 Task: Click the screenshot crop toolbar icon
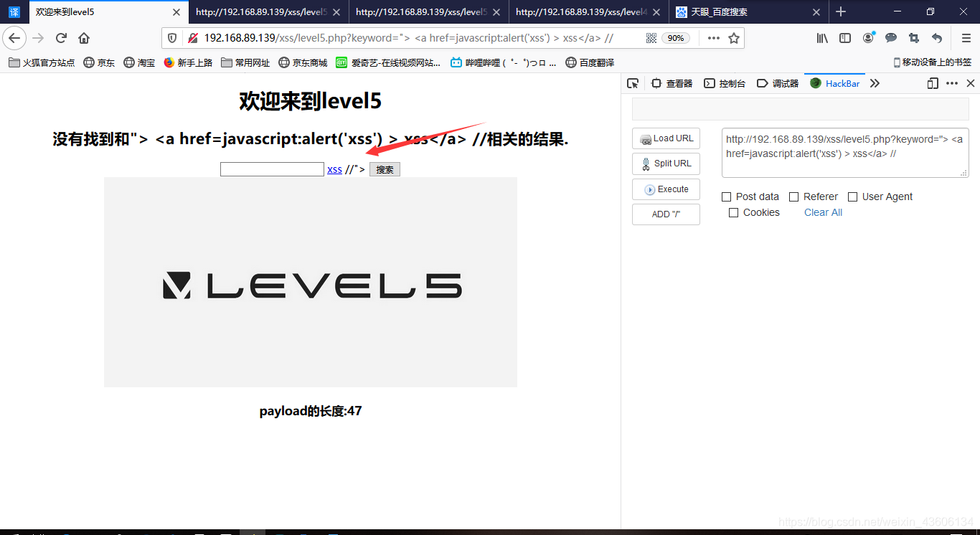click(914, 38)
